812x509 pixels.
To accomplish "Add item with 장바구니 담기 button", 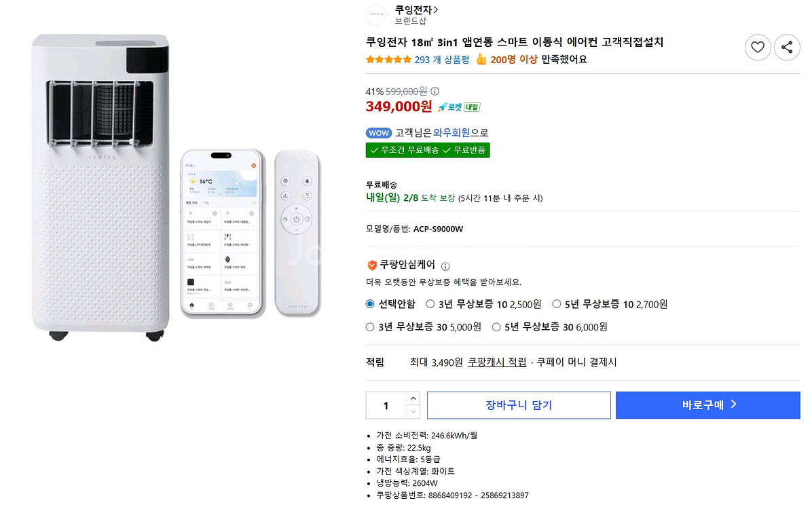I will (519, 405).
